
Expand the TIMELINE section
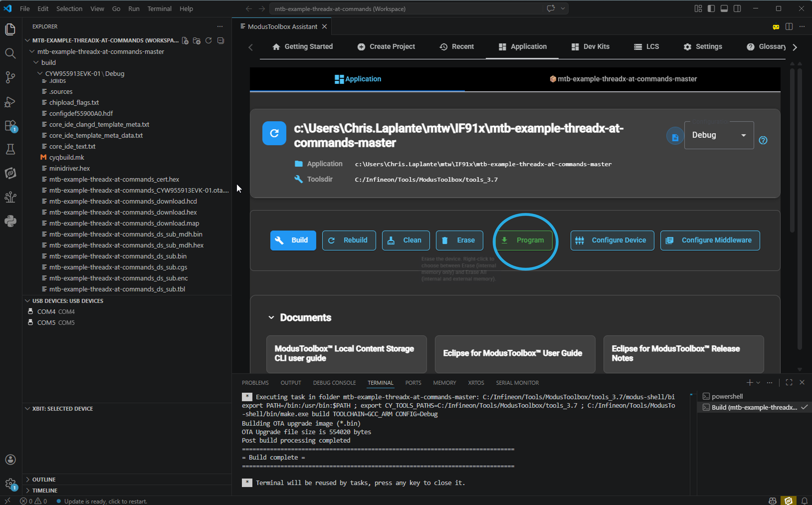28,490
